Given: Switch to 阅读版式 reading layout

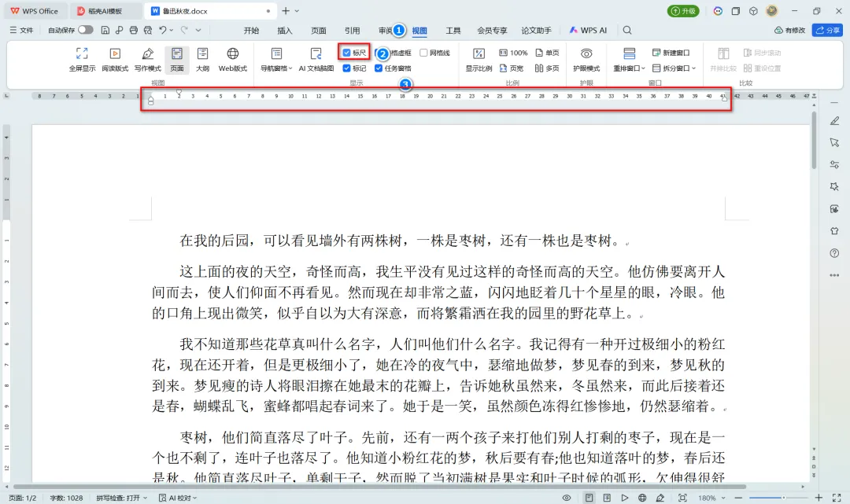Looking at the screenshot, I should 115,59.
